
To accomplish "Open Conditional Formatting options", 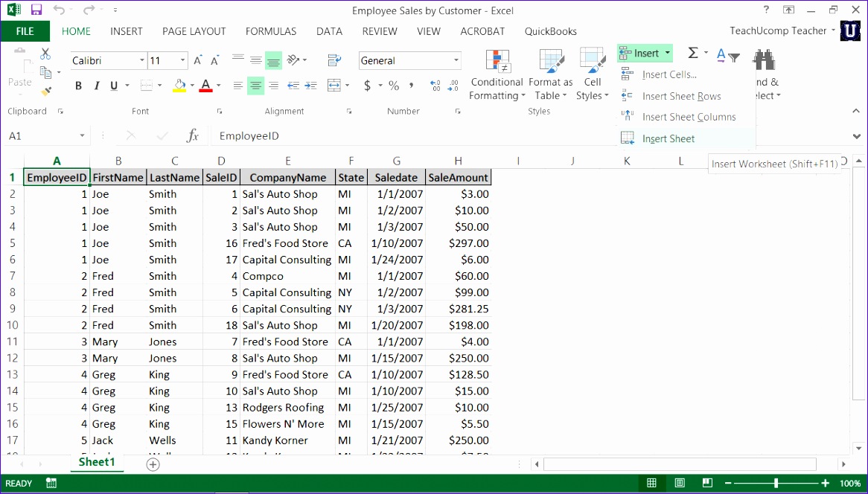I will point(497,74).
